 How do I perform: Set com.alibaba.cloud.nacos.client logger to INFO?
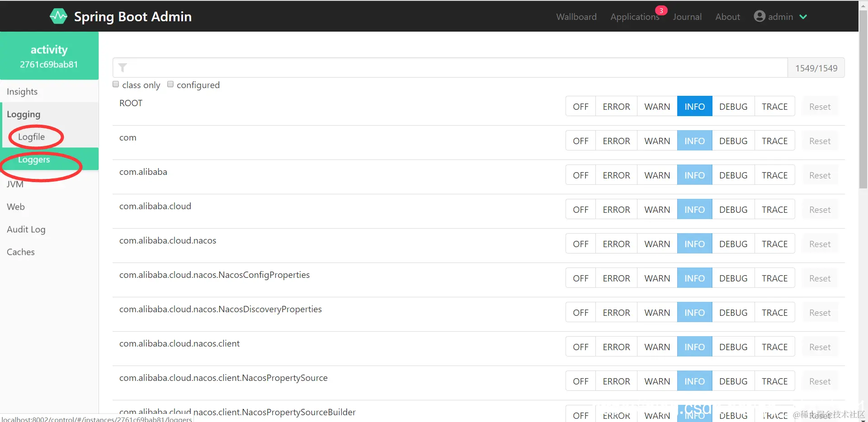tap(694, 347)
